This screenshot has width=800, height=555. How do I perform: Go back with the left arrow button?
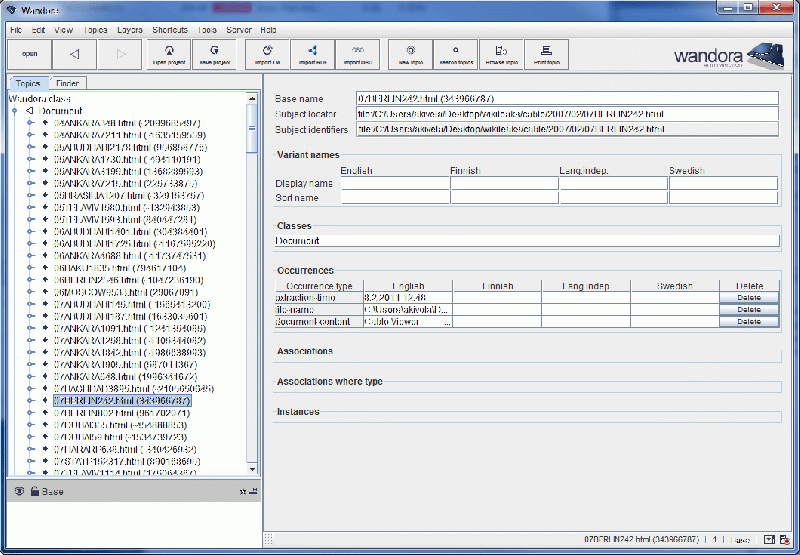click(x=75, y=53)
